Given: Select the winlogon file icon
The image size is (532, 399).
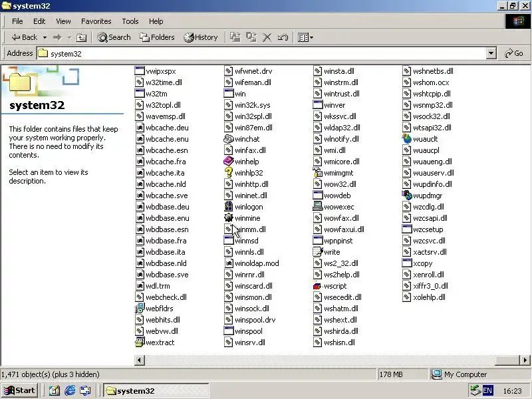Looking at the screenshot, I should coord(229,207).
